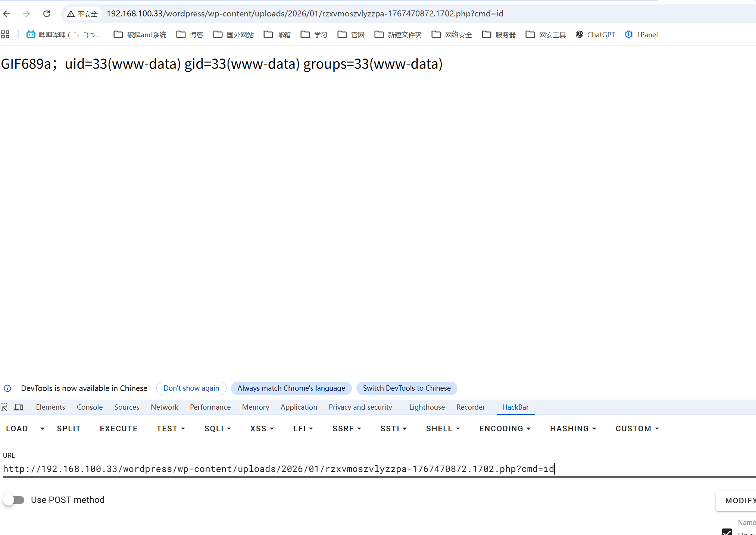
Task: Reload the current page
Action: [x=47, y=14]
